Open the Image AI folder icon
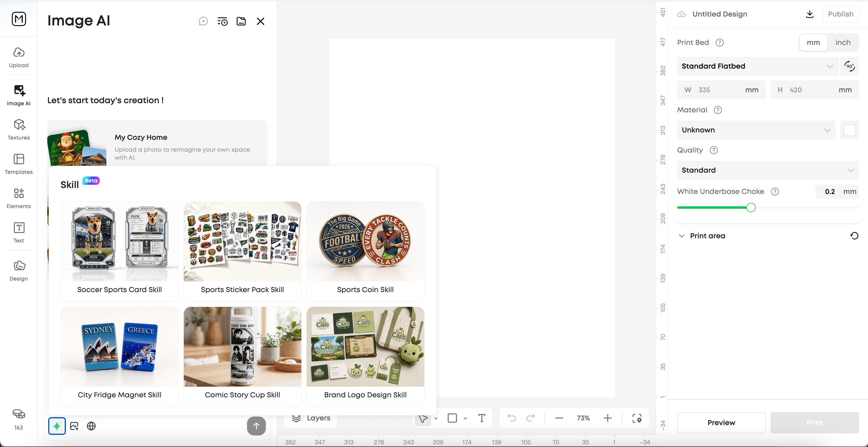Screen dimensions: 868x447 click(x=241, y=21)
